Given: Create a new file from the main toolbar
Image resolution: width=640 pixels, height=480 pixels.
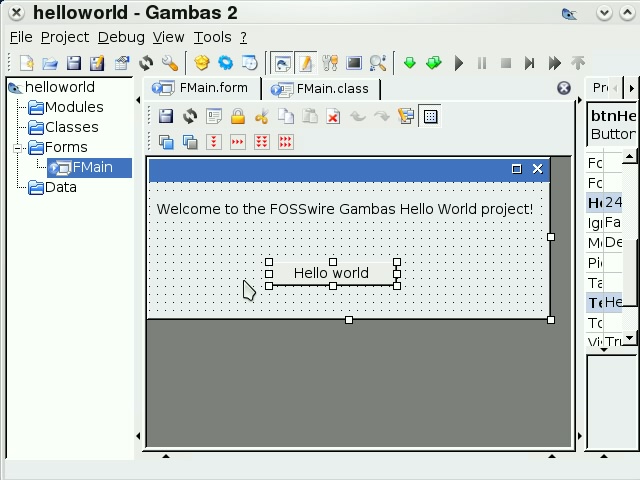Looking at the screenshot, I should coord(27,63).
